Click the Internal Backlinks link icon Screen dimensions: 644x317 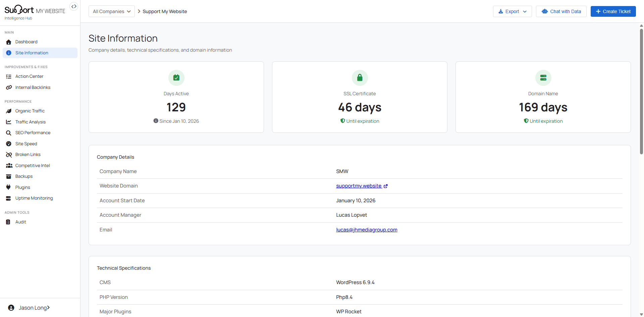click(9, 88)
